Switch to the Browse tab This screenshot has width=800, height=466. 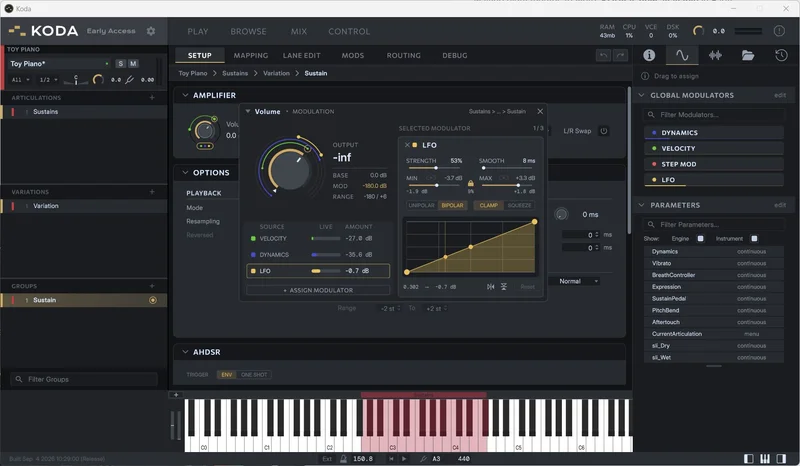click(x=248, y=31)
